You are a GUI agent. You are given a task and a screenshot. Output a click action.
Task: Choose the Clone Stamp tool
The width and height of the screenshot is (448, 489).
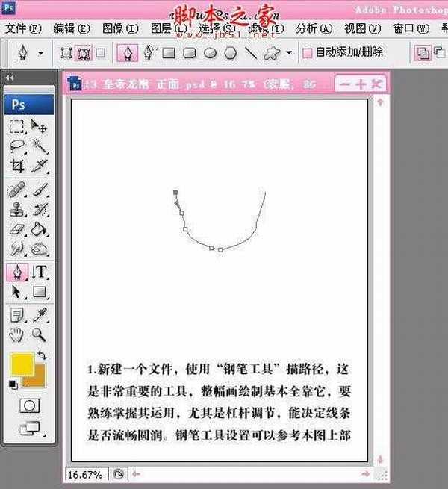(17, 210)
